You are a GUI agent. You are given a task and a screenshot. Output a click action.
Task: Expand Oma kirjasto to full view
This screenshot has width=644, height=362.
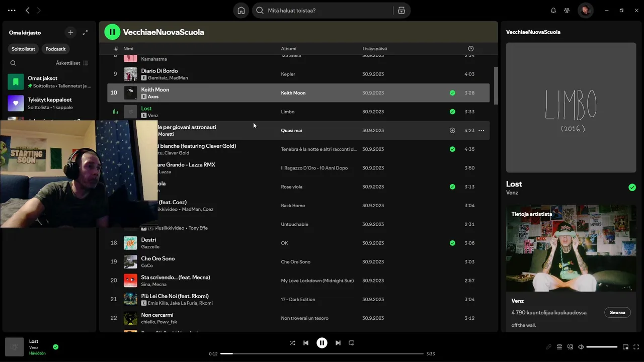(85, 32)
